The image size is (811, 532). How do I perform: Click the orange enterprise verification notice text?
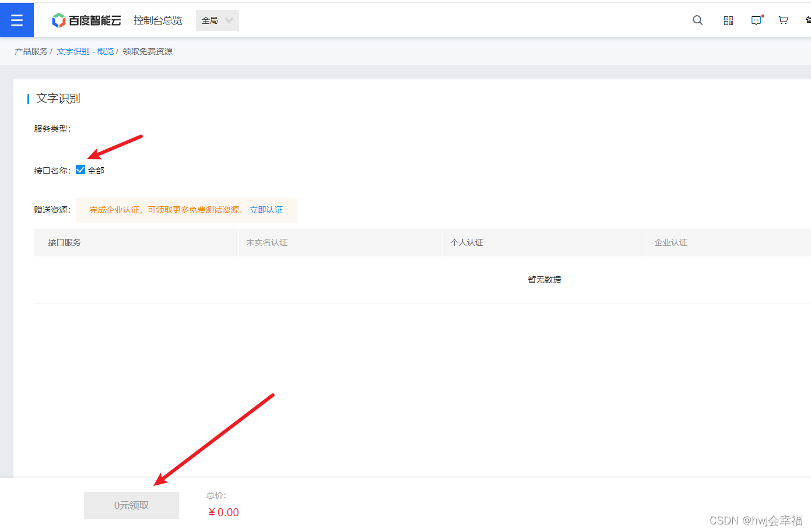[166, 210]
